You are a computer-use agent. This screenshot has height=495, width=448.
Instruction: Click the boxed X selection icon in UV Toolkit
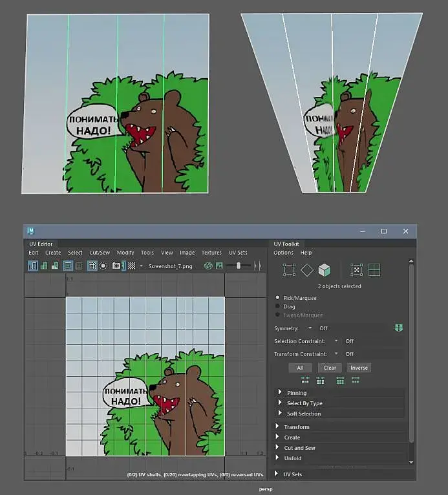click(x=356, y=270)
